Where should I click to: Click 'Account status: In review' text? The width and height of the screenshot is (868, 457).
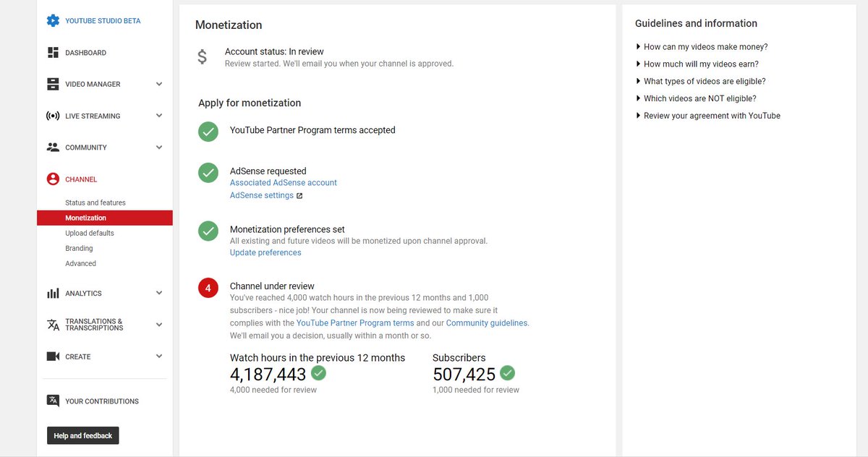point(274,51)
